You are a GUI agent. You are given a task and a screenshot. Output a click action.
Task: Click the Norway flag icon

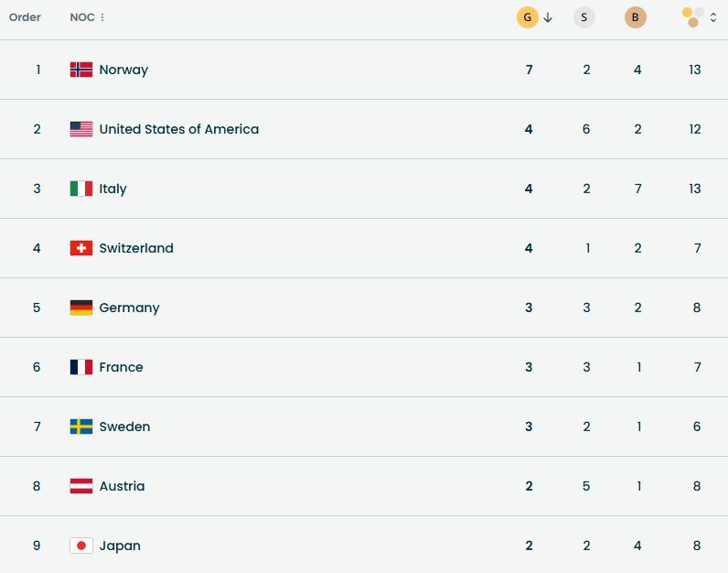tap(81, 70)
